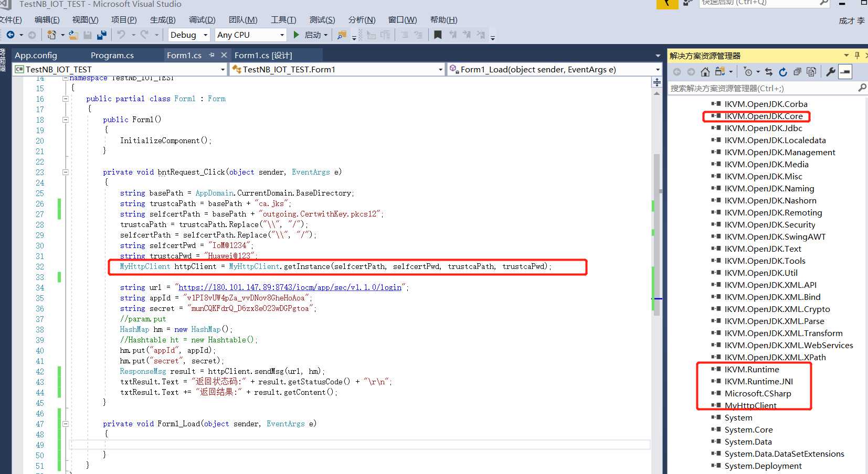
Task: Click the find in files icon
Action: click(x=342, y=35)
